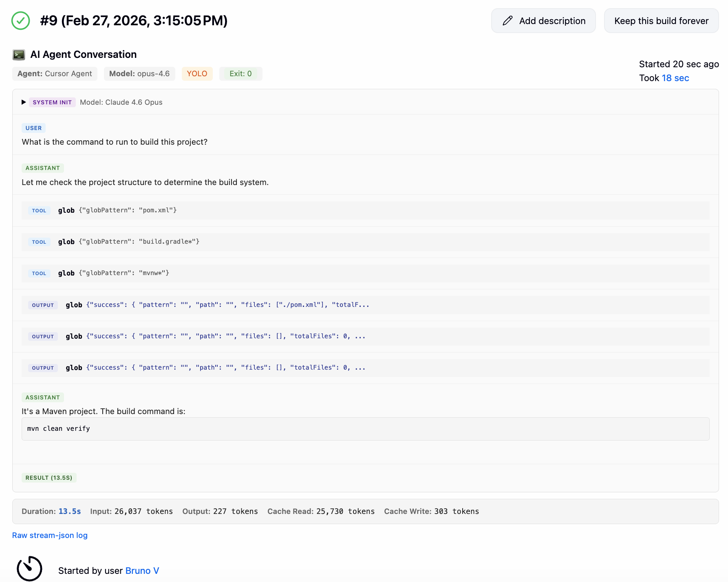Click the USER message label

33,128
